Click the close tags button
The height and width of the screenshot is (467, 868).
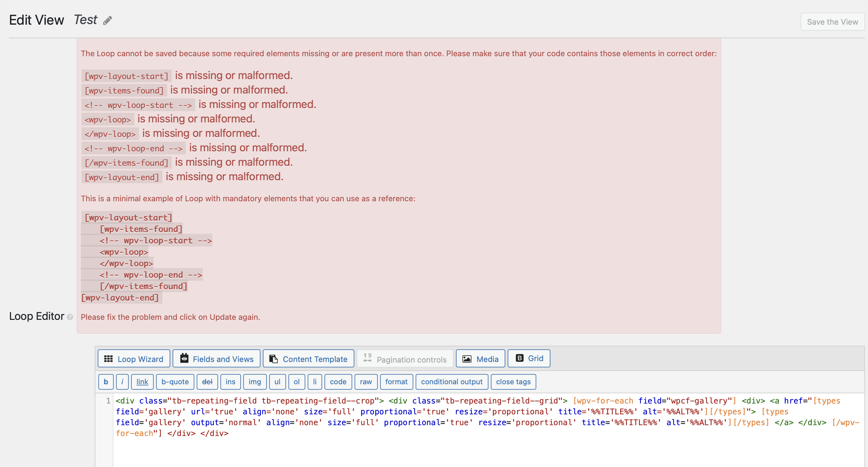tap(513, 382)
